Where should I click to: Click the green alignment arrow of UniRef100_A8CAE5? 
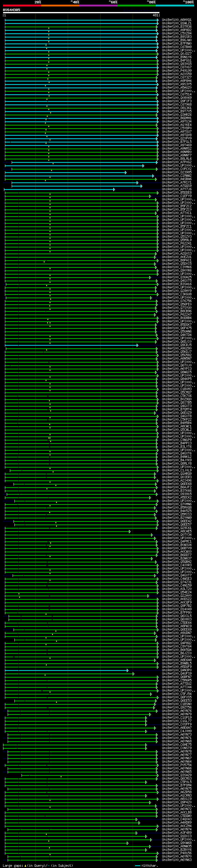tap(68, 532)
